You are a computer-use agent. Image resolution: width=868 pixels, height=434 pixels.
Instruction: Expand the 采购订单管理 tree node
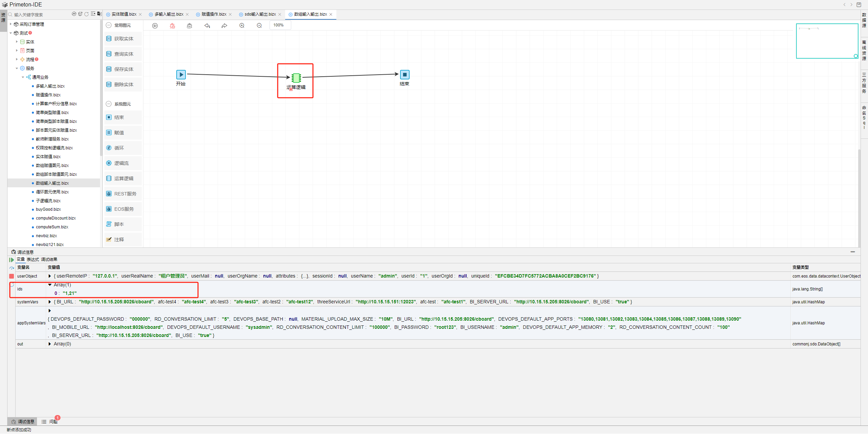[11, 24]
